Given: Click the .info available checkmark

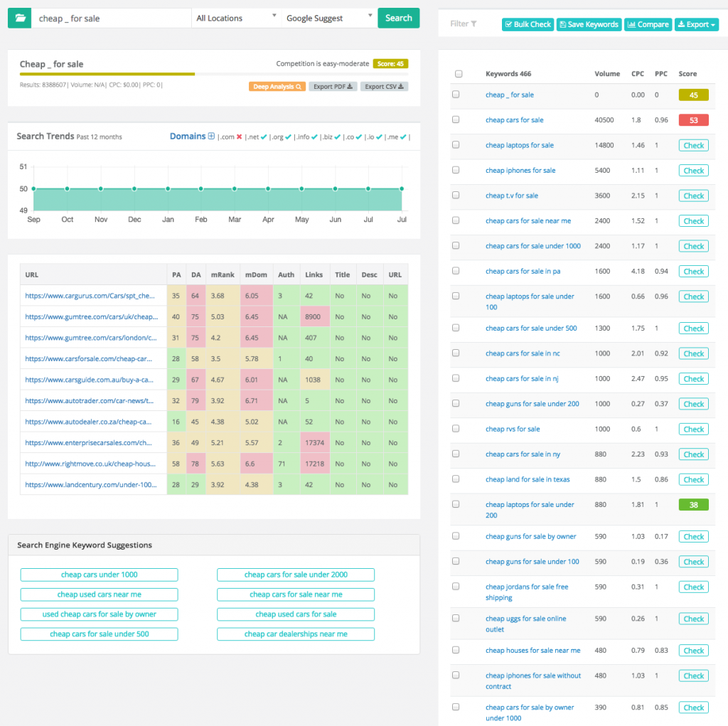Looking at the screenshot, I should coord(314,137).
